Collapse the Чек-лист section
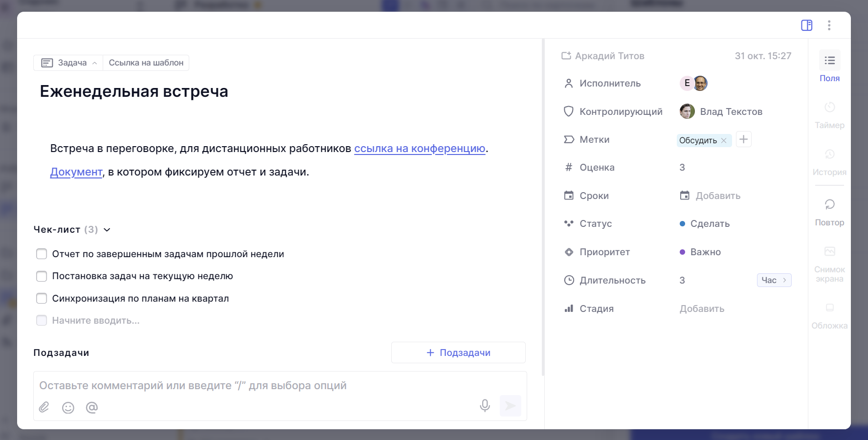 pos(107,230)
